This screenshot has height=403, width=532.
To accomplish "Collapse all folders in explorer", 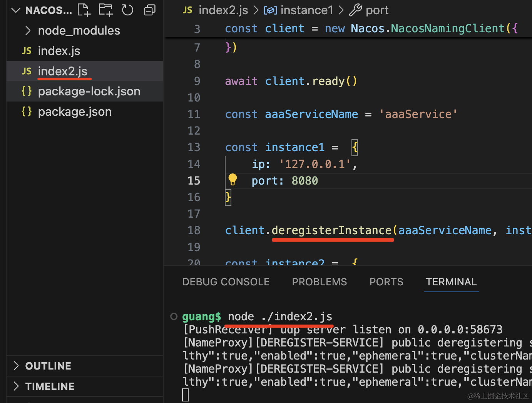I will (150, 10).
